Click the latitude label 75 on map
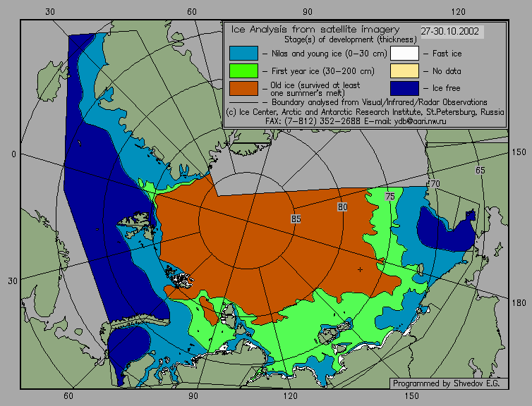532x406 pixels. pyautogui.click(x=390, y=197)
